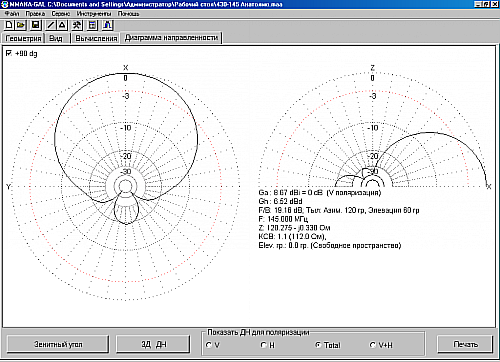
Task: Click the Z impedance text line
Action: point(294,228)
